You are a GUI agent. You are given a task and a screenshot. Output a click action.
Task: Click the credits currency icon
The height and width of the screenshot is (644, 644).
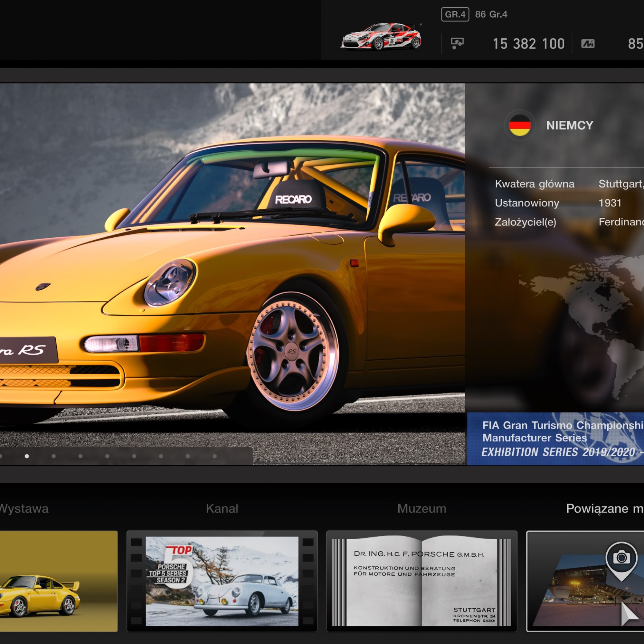tap(457, 43)
